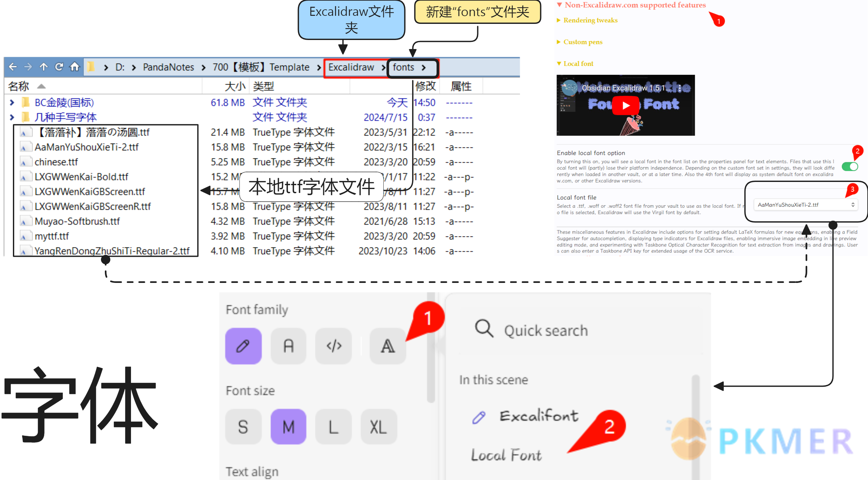The height and width of the screenshot is (480, 868).
Task: Sort by the 修改 column header
Action: click(426, 86)
